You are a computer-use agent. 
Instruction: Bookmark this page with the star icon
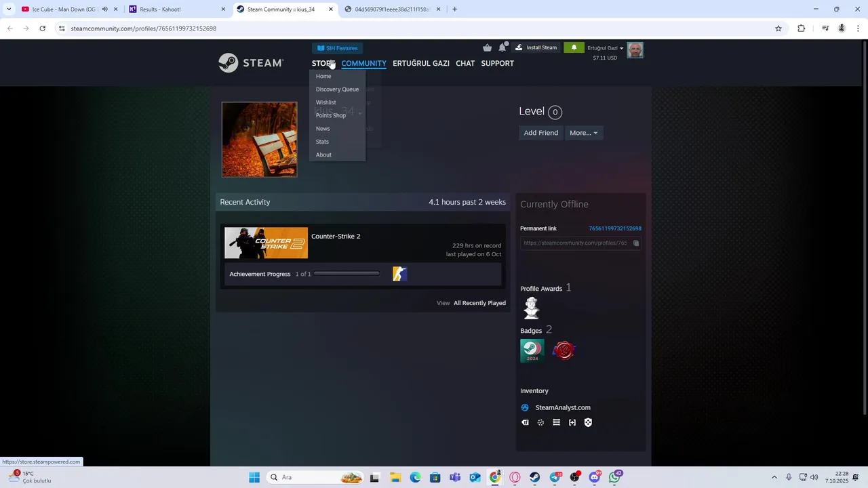click(778, 28)
